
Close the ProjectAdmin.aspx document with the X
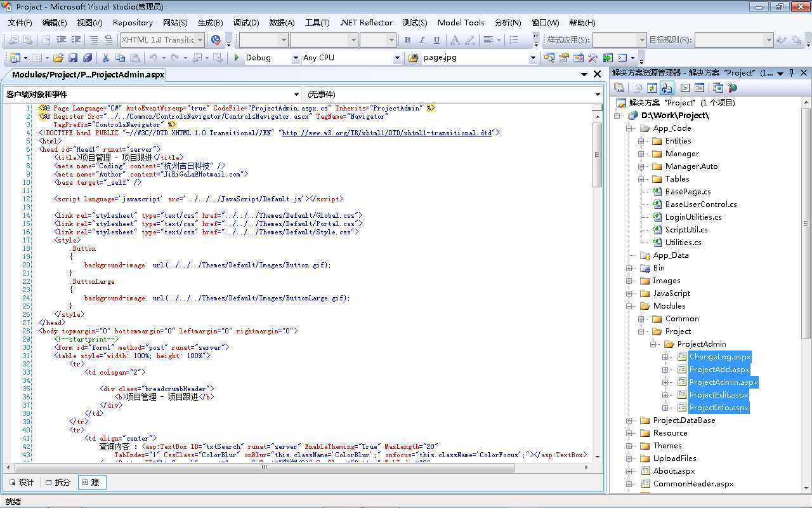tap(597, 74)
